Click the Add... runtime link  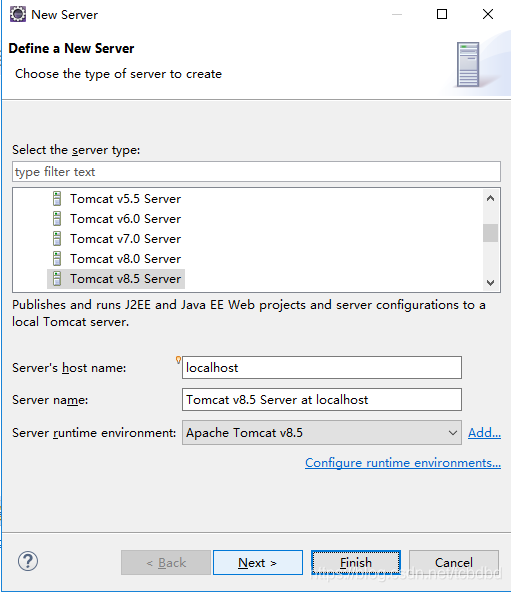pyautogui.click(x=485, y=433)
